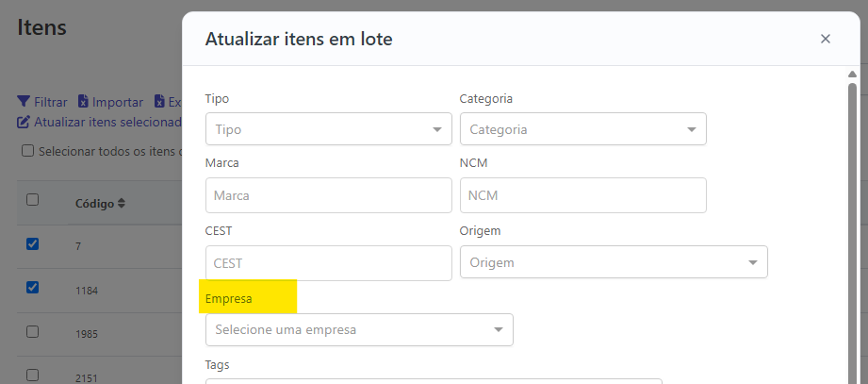Image resolution: width=868 pixels, height=384 pixels.
Task: Check the checkbox for item 1985
Action: coord(33,331)
